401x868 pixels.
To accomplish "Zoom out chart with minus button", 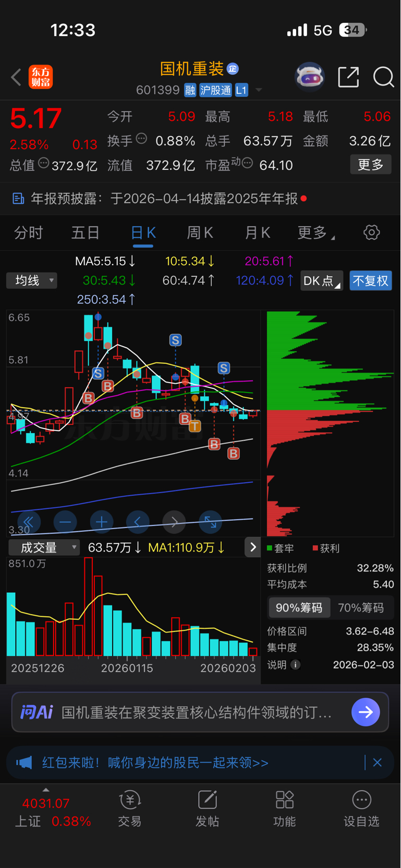I will coord(65,522).
